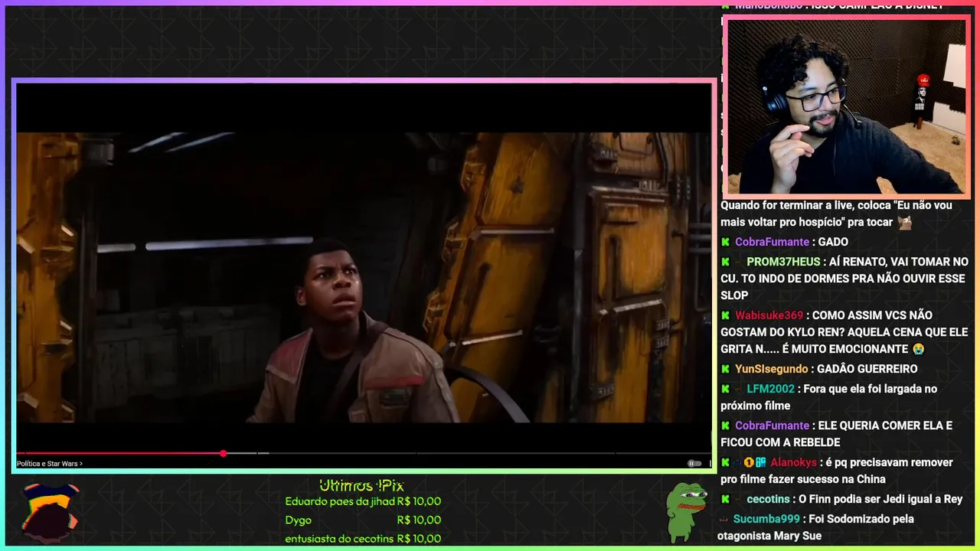Screen dimensions: 980x551
Task: Open cecotins username in chat
Action: 769,499
